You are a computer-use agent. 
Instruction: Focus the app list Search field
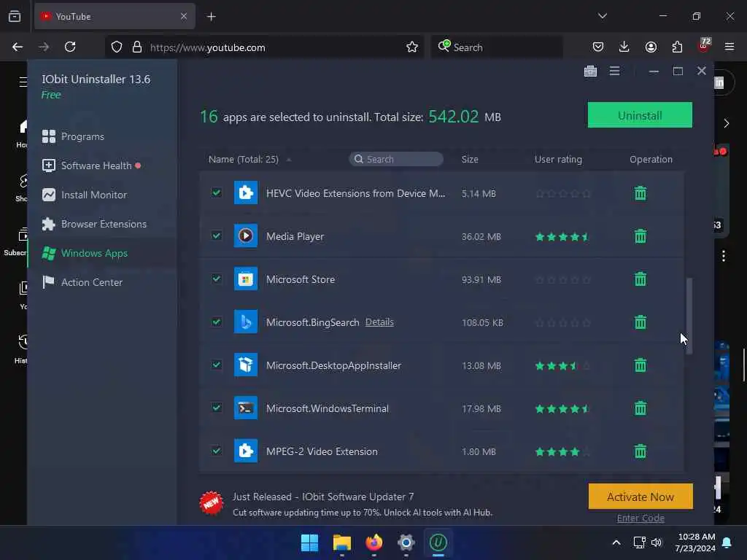[396, 159]
